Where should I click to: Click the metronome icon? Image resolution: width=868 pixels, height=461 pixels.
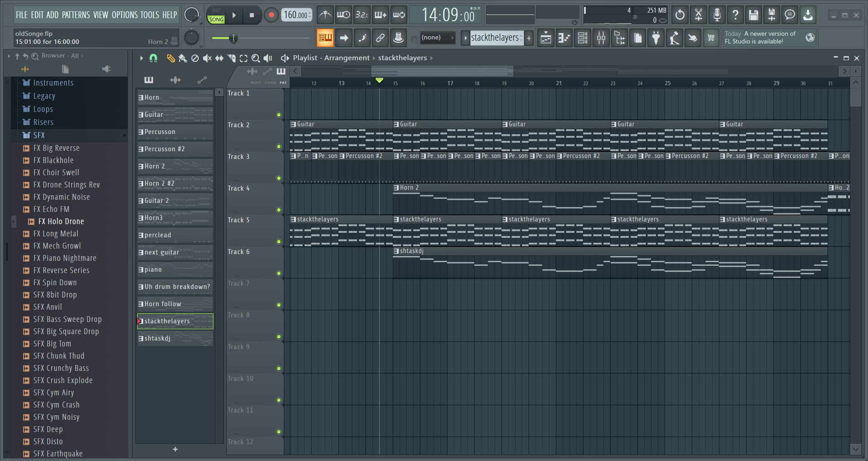pyautogui.click(x=325, y=15)
